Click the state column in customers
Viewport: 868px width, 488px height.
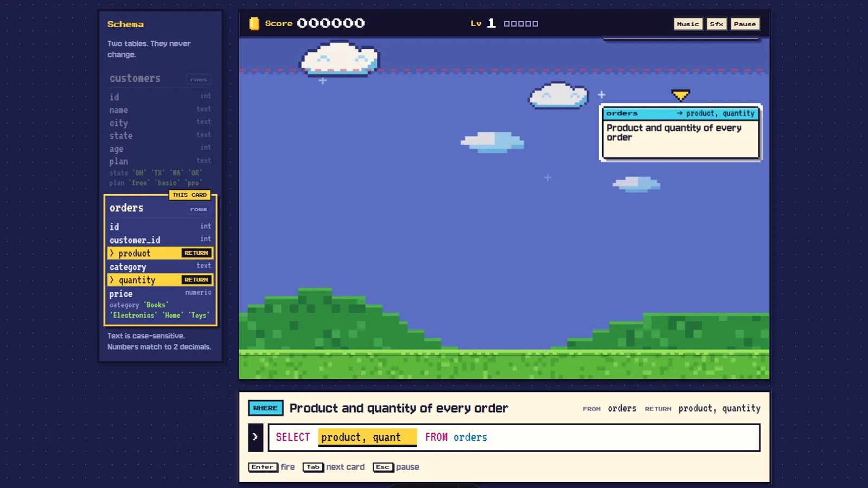(x=161, y=136)
